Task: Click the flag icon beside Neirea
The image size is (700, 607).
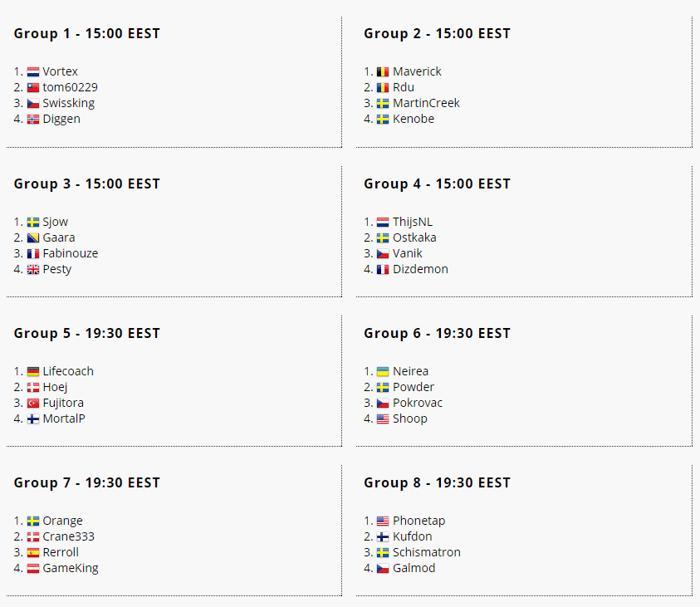Action: pos(383,372)
